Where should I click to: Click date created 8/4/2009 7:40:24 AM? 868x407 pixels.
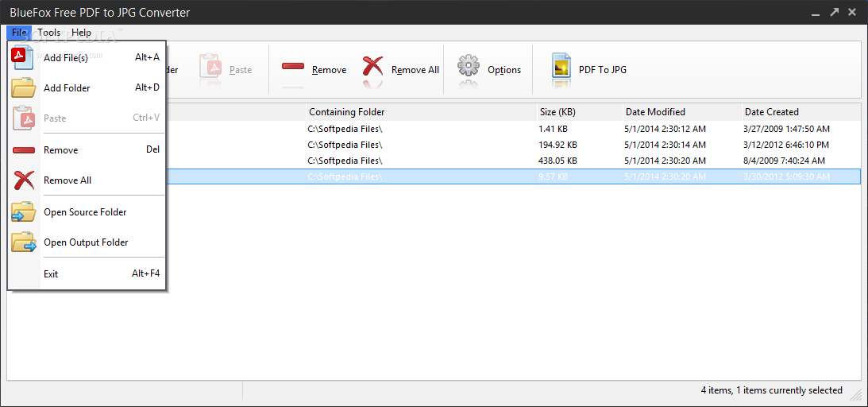tap(785, 161)
